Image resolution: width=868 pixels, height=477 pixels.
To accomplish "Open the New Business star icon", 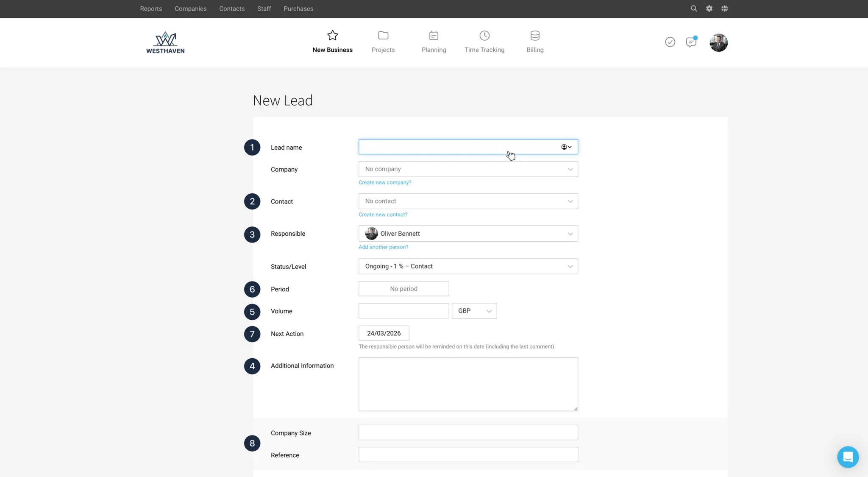I will click(332, 36).
